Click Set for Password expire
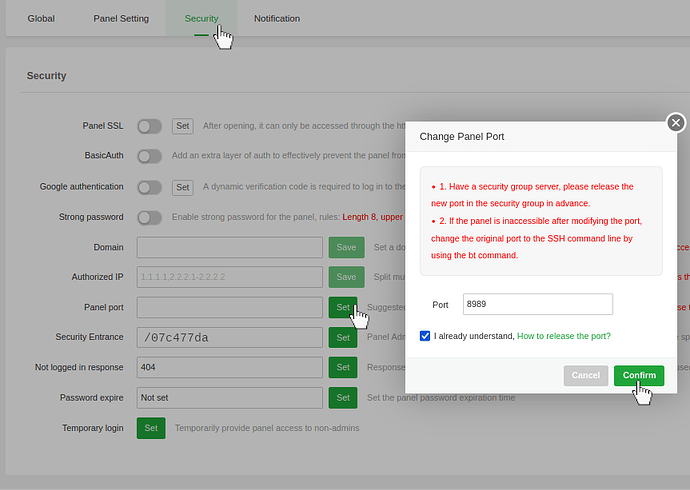Viewport: 690px width, 490px height. pos(342,398)
